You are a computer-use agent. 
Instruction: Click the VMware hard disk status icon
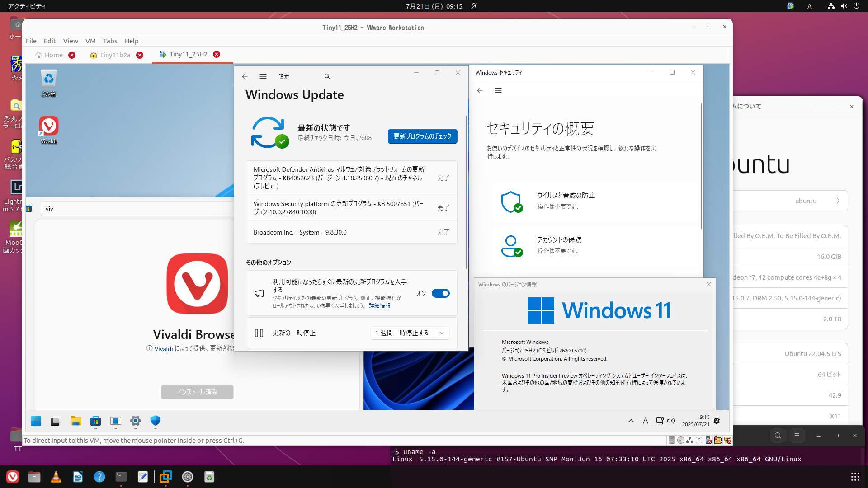pos(671,440)
